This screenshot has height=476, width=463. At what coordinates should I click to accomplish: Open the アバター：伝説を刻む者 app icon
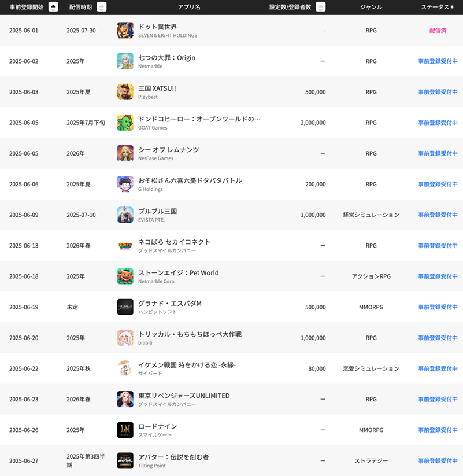pyautogui.click(x=125, y=460)
